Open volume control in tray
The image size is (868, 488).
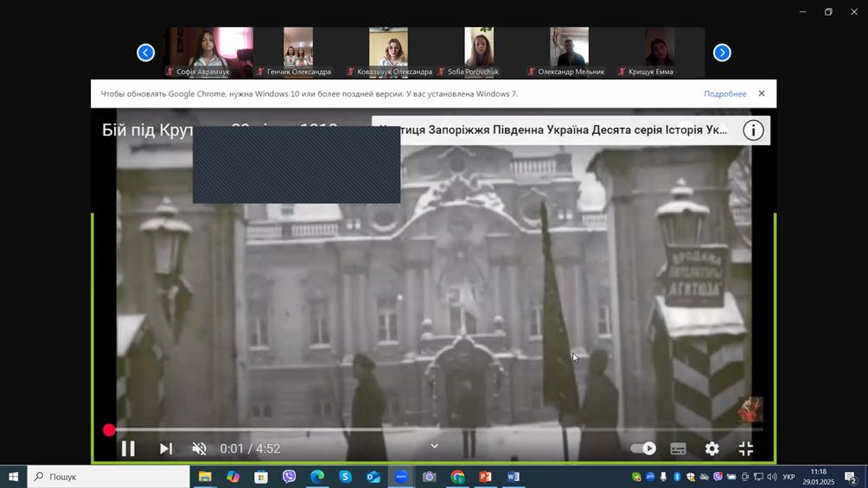772,477
